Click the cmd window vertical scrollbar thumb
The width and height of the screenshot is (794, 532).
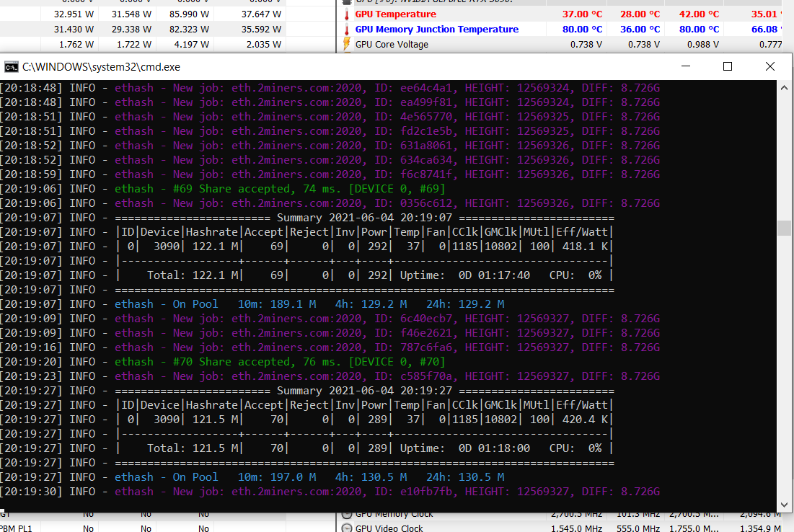click(785, 228)
